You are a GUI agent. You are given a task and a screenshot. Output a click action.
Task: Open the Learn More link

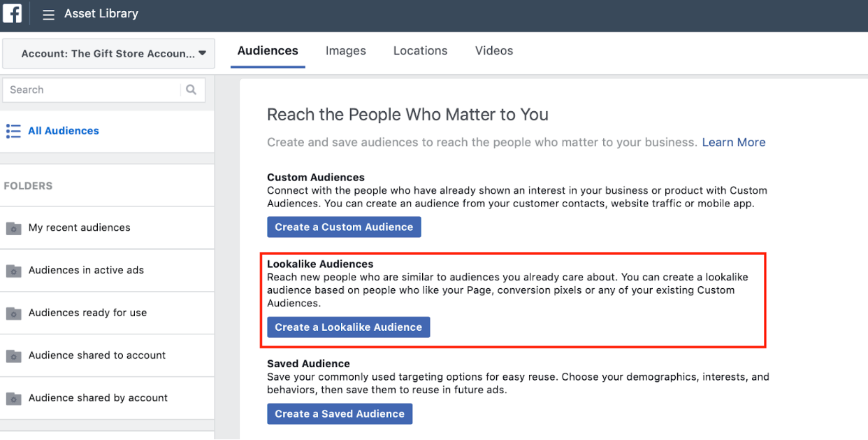[x=733, y=142]
